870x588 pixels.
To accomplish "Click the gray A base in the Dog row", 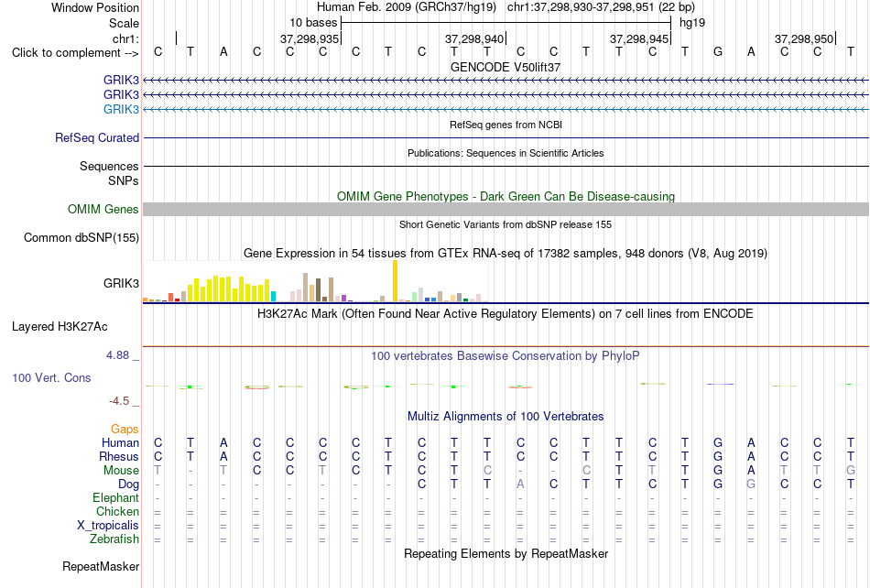I will pos(520,485).
